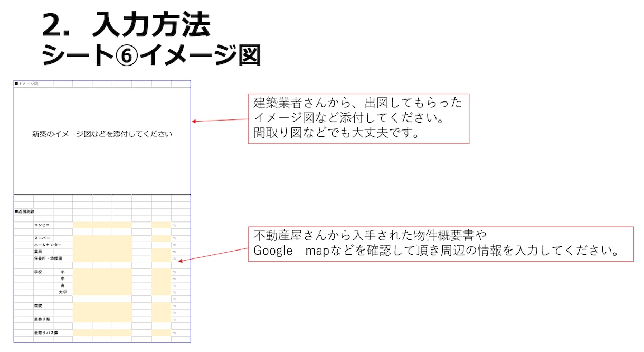Click the 病院 name input field
This screenshot has height=352, width=644.
coord(102,306)
